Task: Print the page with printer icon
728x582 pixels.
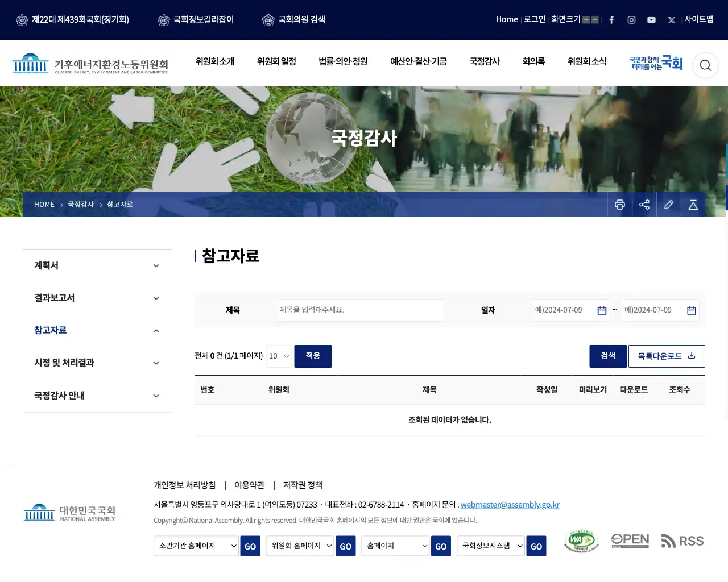Action: coord(620,205)
